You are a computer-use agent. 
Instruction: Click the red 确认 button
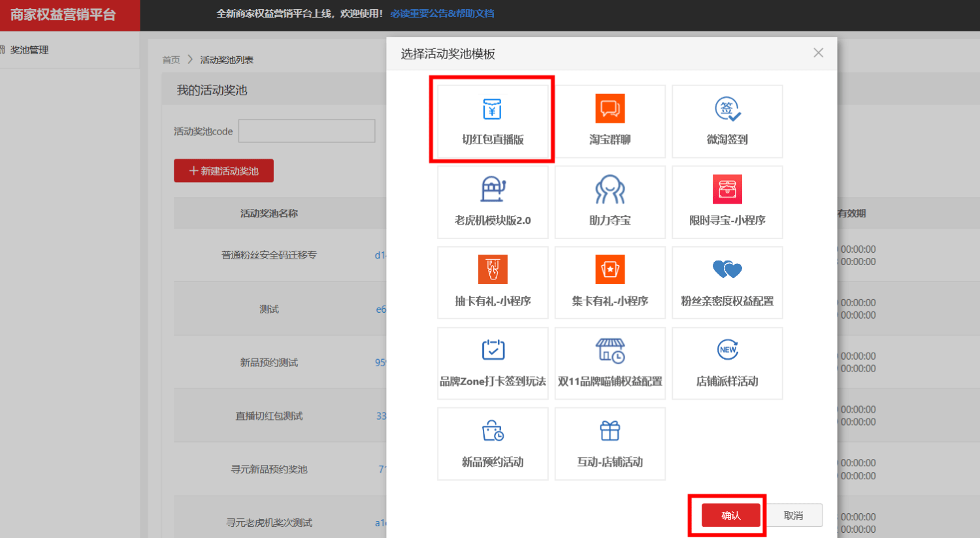pos(730,515)
